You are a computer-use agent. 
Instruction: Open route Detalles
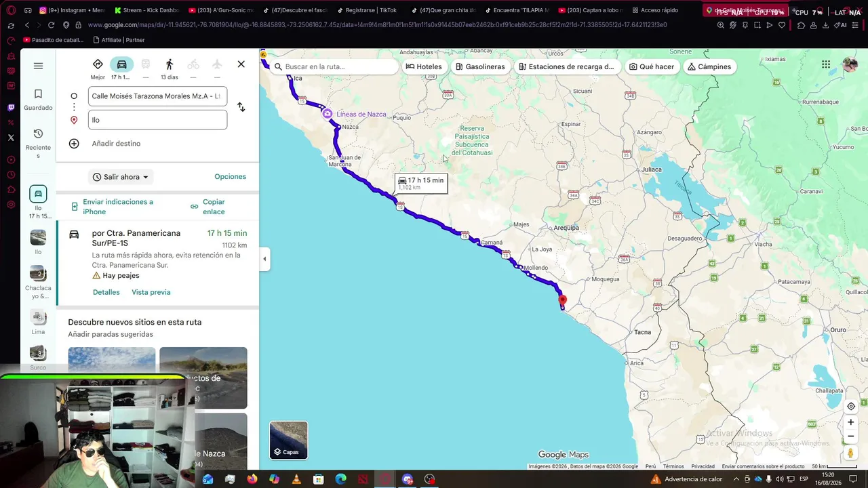pyautogui.click(x=106, y=292)
